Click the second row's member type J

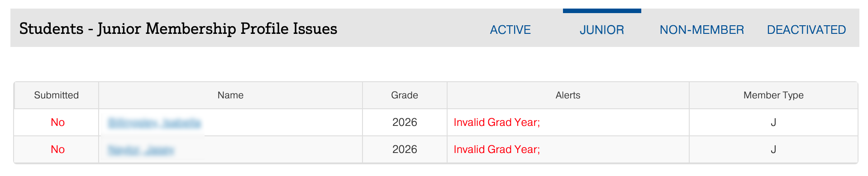(773, 149)
